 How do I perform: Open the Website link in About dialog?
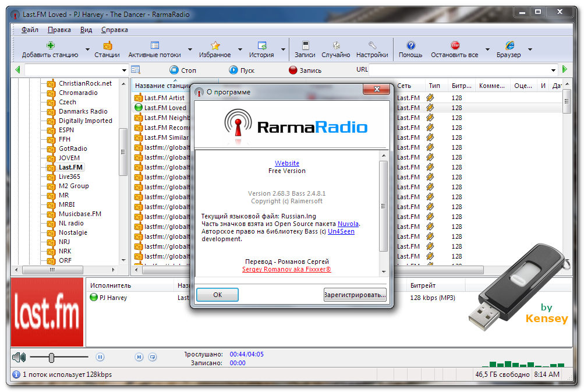pos(287,163)
